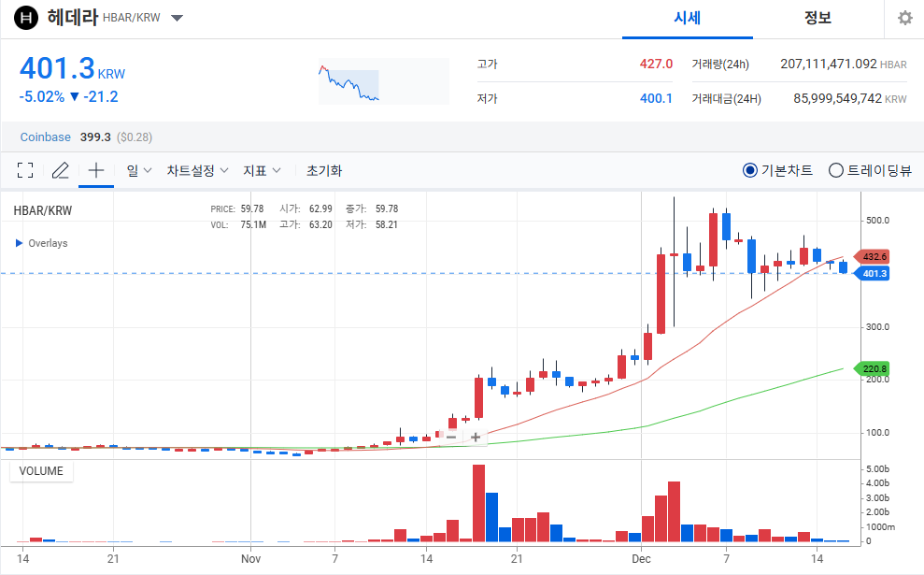This screenshot has width=924, height=575.
Task: Click the 고가 label in header
Action: pyautogui.click(x=488, y=64)
